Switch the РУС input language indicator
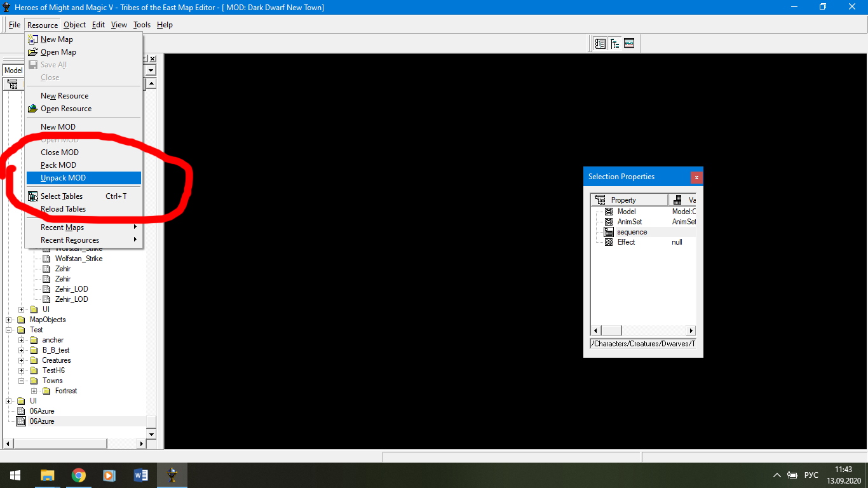This screenshot has height=488, width=868. pyautogui.click(x=811, y=475)
